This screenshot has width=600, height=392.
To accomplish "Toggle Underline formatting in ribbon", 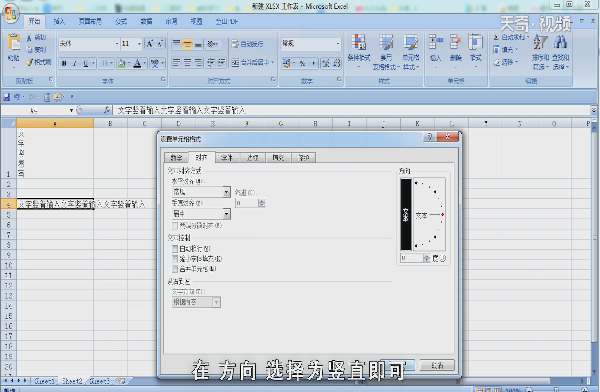I will (x=85, y=63).
